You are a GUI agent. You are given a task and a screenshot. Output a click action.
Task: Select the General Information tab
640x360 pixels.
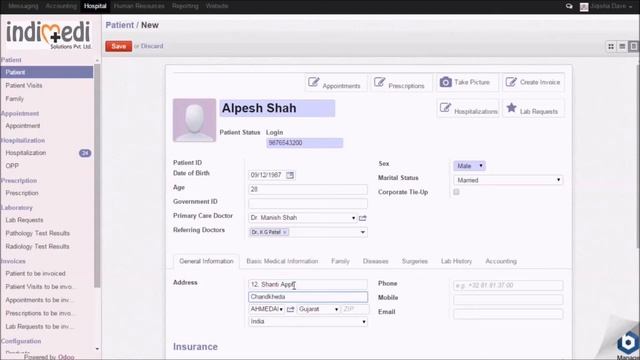click(x=206, y=261)
